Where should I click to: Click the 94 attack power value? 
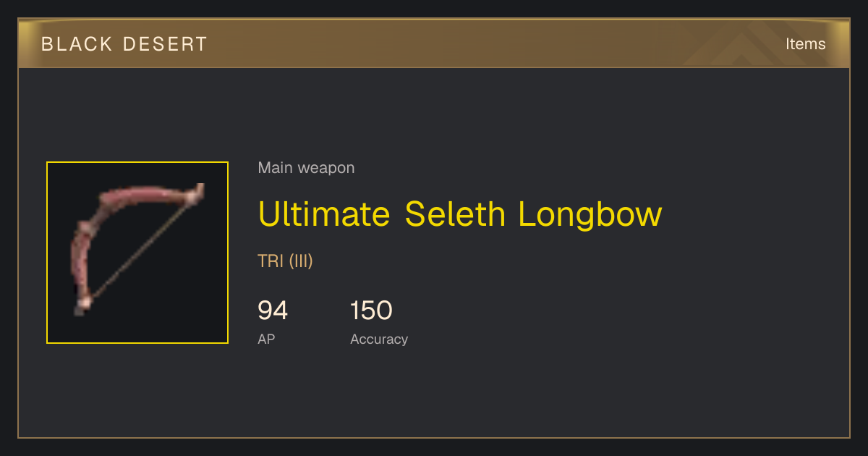click(x=273, y=311)
